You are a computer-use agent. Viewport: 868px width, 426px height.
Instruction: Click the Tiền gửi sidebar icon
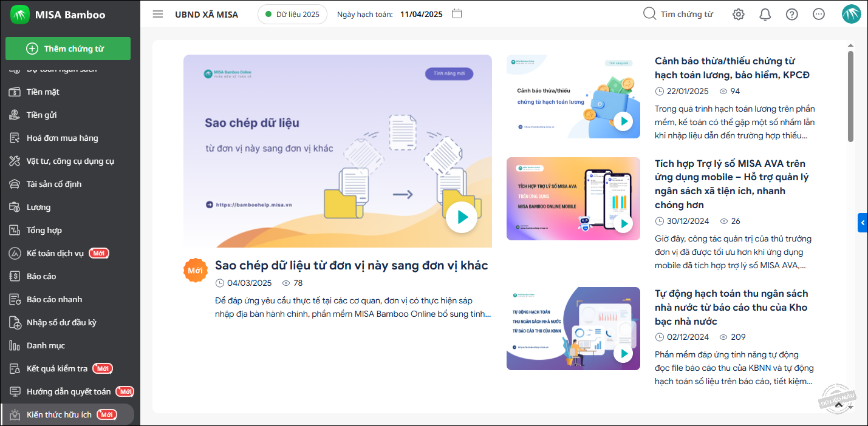(15, 115)
